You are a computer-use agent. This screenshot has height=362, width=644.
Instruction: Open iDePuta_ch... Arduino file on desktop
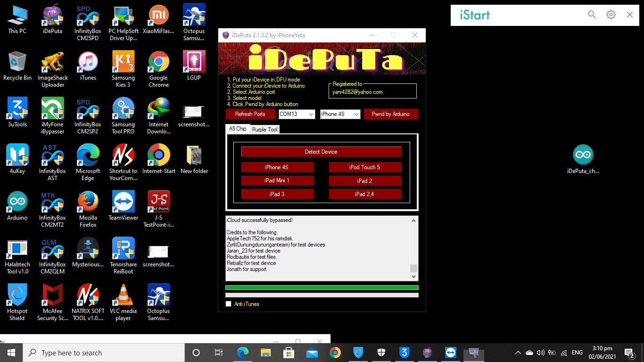click(583, 160)
